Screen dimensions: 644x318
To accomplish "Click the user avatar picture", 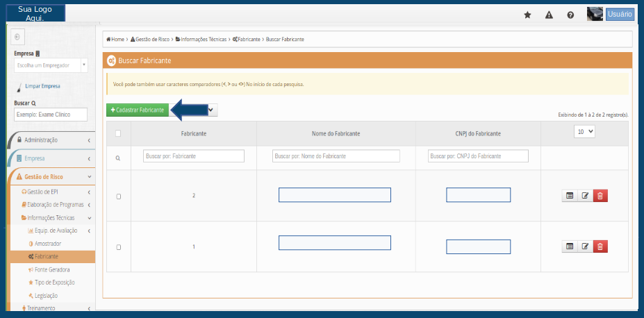I will [x=595, y=14].
